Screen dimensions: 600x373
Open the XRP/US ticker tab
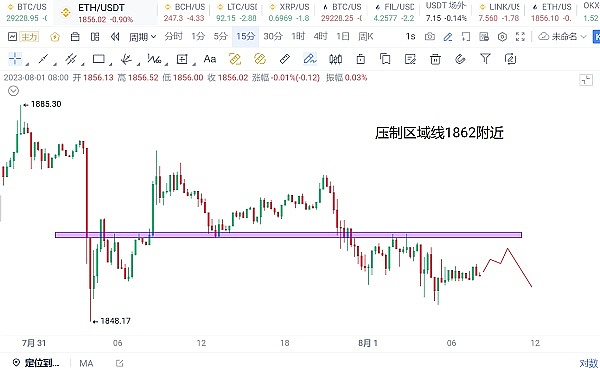289,12
